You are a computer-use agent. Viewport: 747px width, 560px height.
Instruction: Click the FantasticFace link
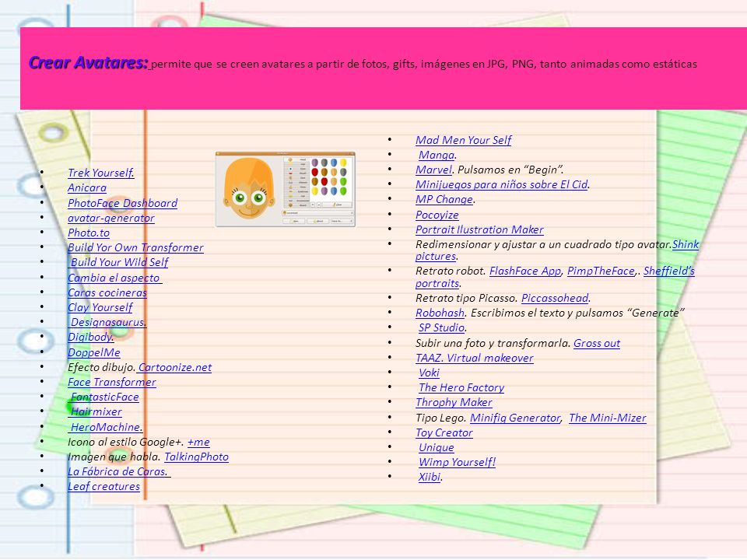[105, 397]
